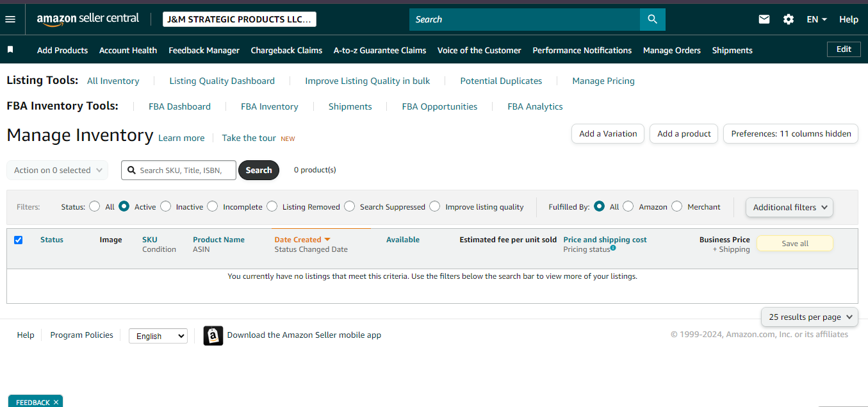This screenshot has height=407, width=868.
Task: Go to Manage Orders
Action: (672, 50)
